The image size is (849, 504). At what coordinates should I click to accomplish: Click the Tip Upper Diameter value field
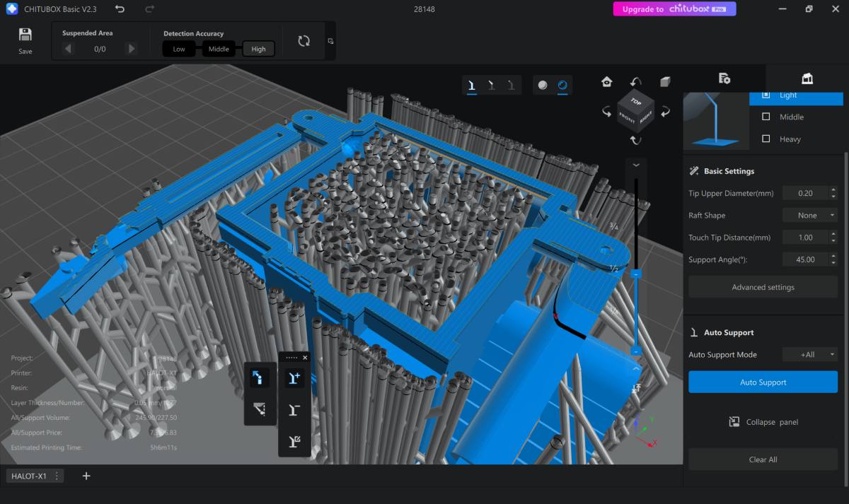coord(805,193)
